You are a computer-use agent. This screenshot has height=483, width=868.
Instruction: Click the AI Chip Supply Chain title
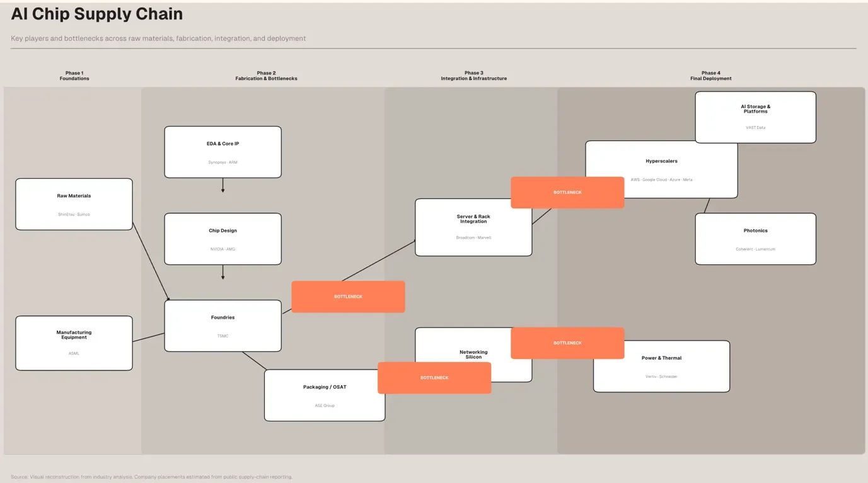pos(96,13)
